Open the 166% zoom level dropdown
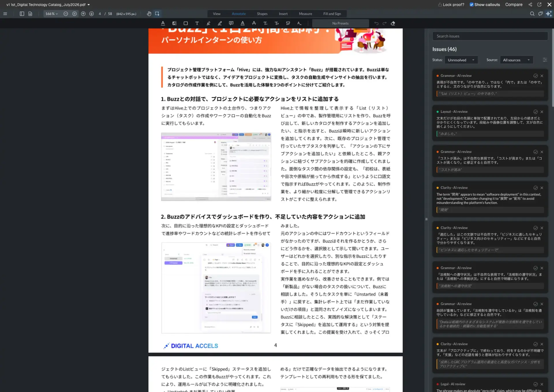This screenshot has height=392, width=554. pos(52,14)
